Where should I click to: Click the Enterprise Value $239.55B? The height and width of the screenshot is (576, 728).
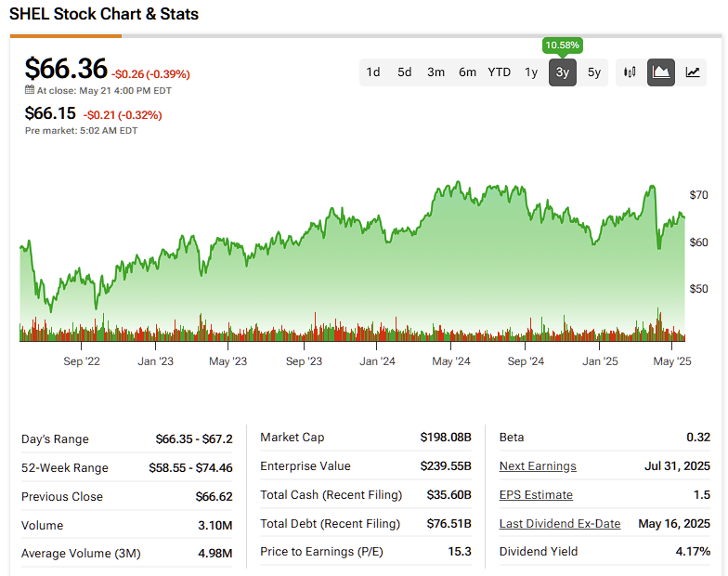click(x=446, y=466)
